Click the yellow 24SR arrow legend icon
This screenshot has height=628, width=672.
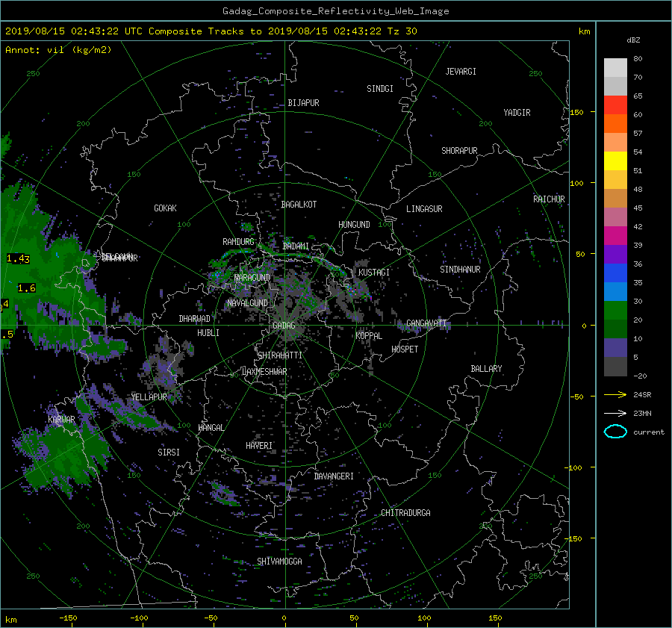click(615, 394)
